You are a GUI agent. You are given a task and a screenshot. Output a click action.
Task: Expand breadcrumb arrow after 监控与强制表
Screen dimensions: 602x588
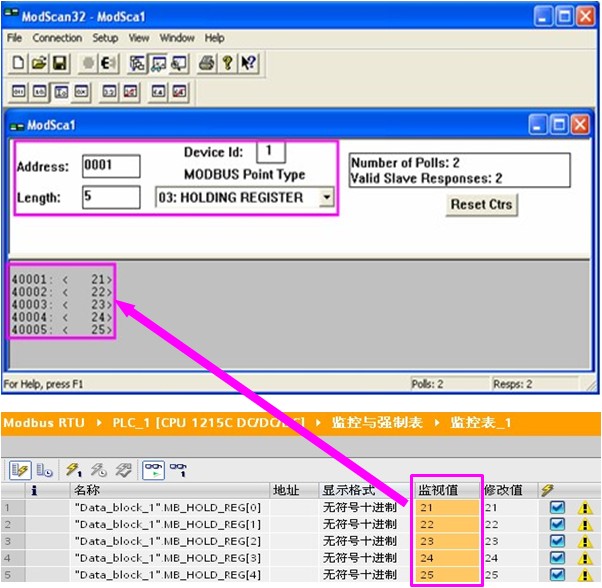(437, 423)
